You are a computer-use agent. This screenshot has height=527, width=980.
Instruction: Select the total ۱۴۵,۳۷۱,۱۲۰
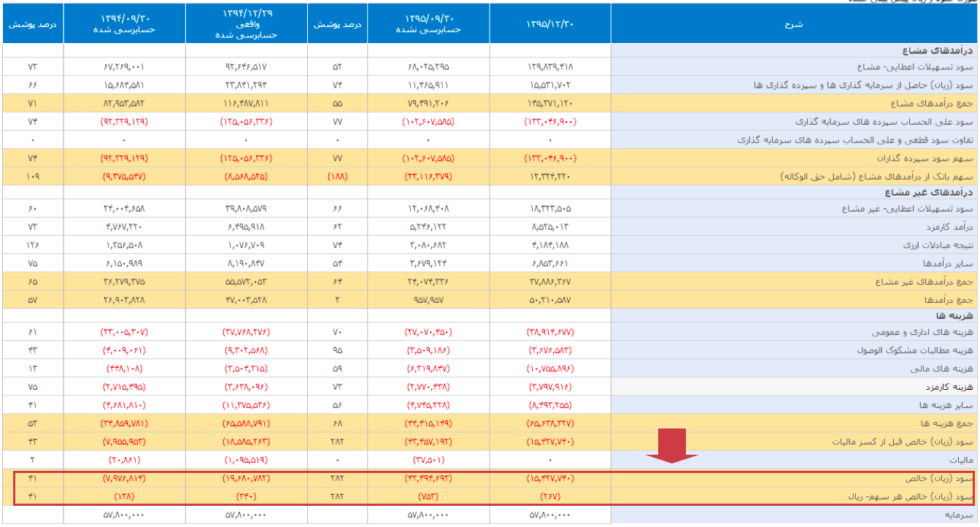pos(549,104)
